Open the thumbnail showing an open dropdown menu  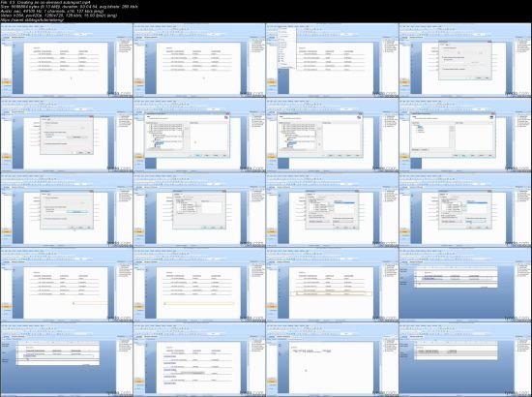coord(332,60)
